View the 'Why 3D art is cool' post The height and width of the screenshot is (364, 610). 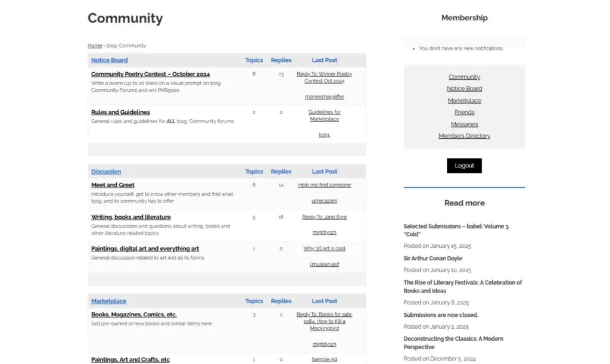point(324,249)
